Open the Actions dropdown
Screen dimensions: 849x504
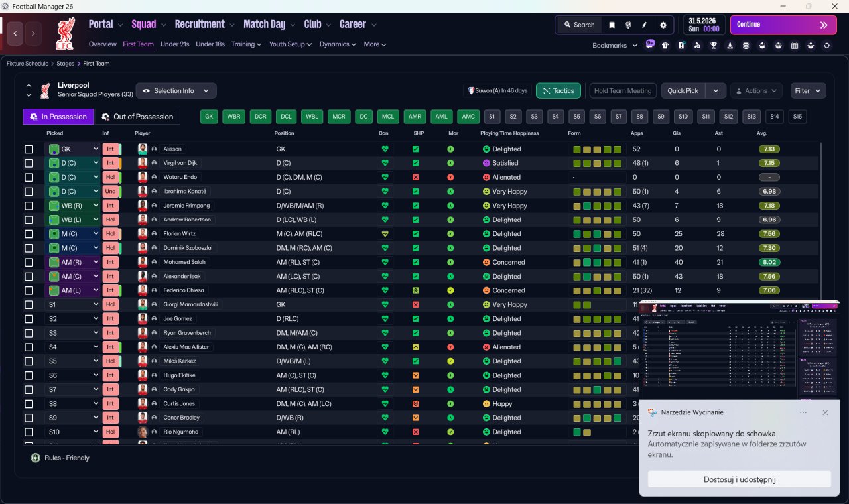pos(756,91)
